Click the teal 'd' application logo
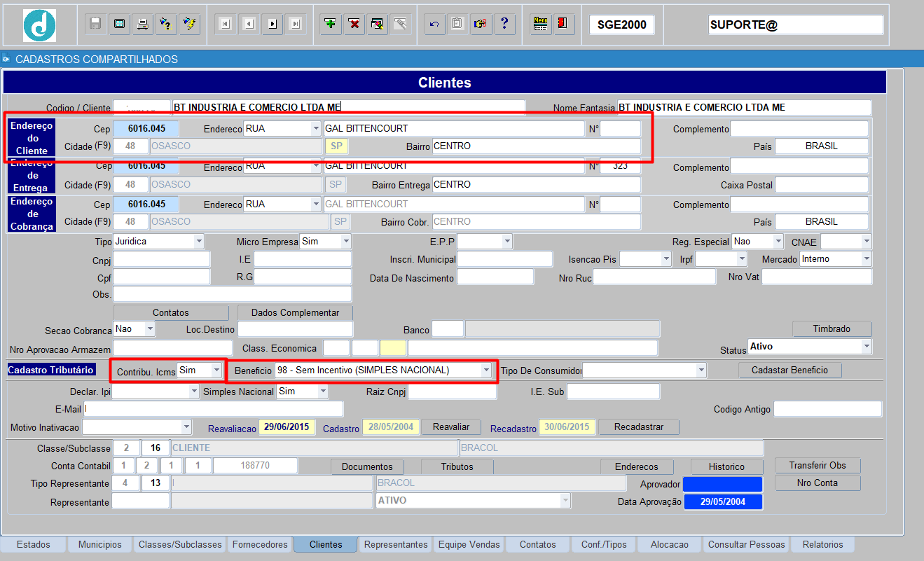Screen dimensions: 924x561 (39, 25)
